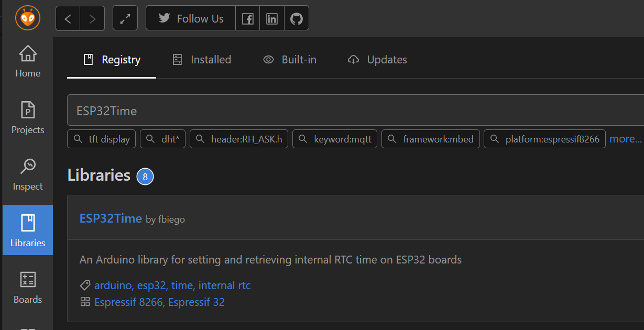Click the time tag link
644x330 pixels.
coord(182,285)
